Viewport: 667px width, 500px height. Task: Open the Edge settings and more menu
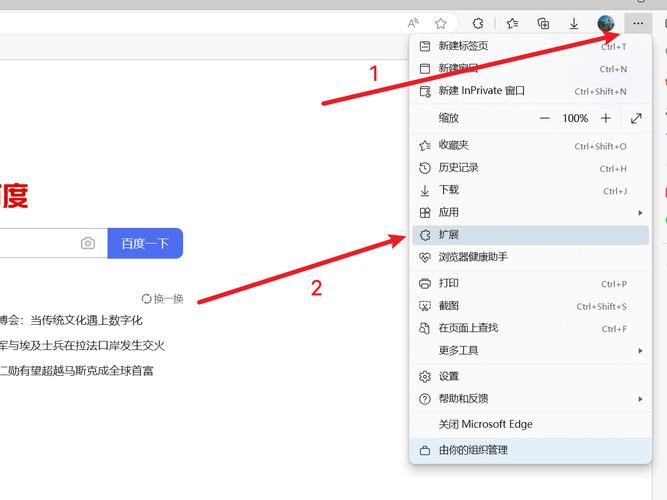click(638, 23)
